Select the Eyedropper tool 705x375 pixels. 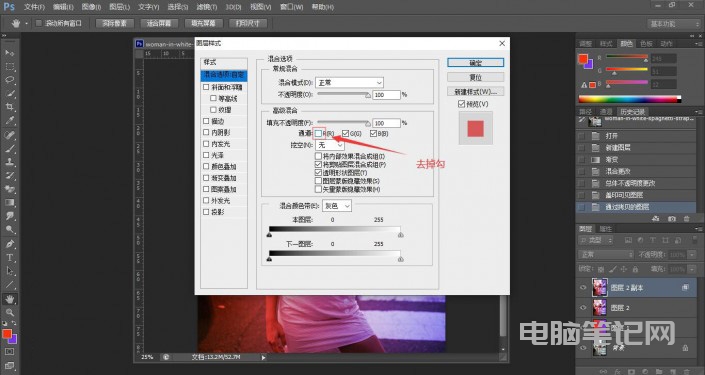coord(9,121)
